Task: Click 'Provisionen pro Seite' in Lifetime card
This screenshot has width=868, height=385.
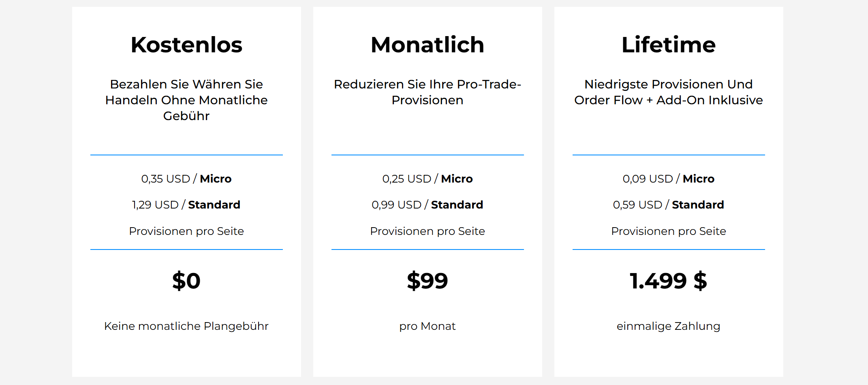Action: pyautogui.click(x=668, y=231)
